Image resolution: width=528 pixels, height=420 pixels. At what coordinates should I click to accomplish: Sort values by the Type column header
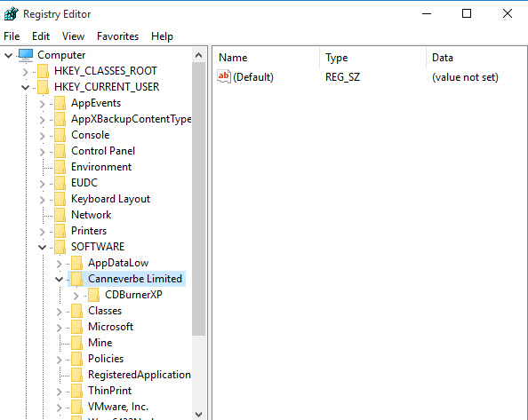point(372,58)
